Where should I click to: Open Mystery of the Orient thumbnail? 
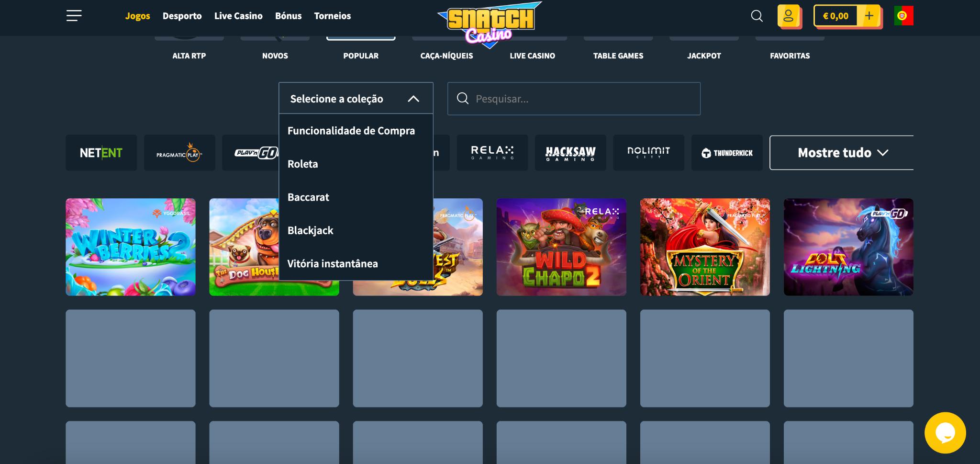(x=705, y=247)
